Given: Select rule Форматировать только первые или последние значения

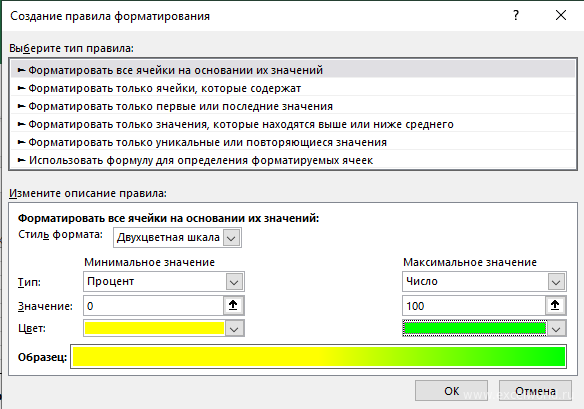Looking at the screenshot, I should coord(293,106).
